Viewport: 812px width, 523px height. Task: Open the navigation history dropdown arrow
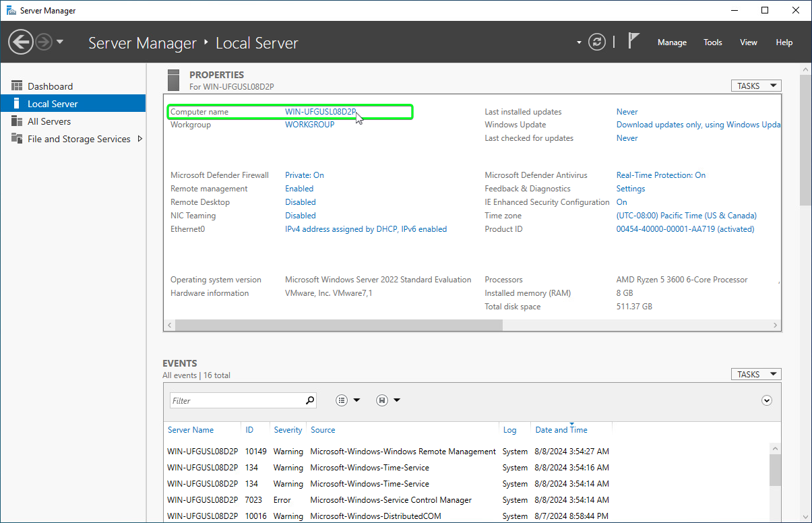point(60,42)
